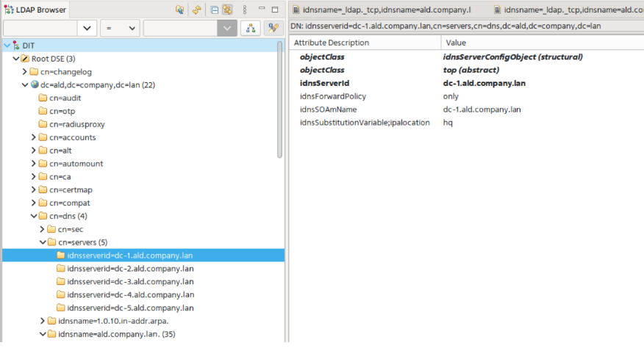Viewport: 644px width, 351px height.
Task: Click the run quick search icon
Action: 273,28
